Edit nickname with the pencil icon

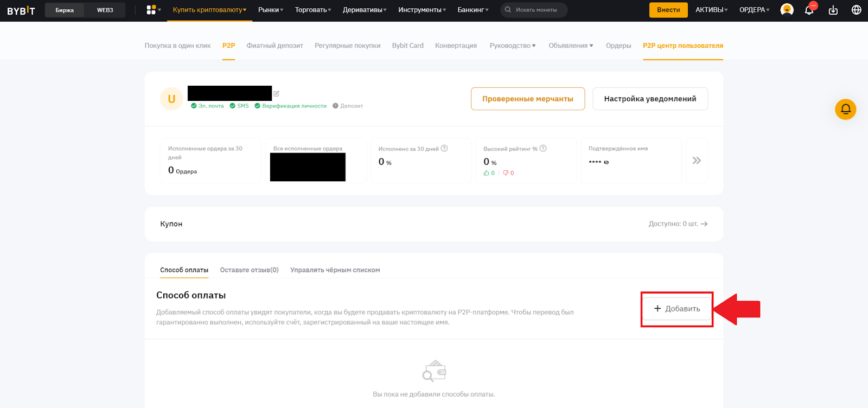pos(276,93)
